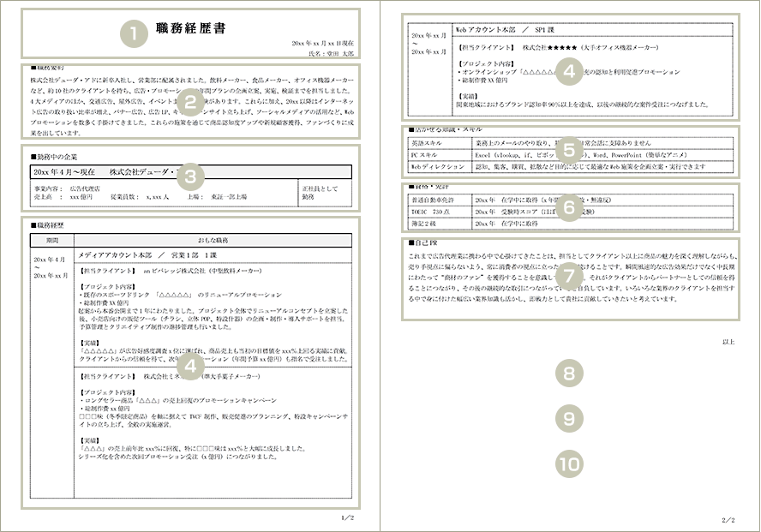Select the 認知、集客、購買、拡散 description cell

602,167
